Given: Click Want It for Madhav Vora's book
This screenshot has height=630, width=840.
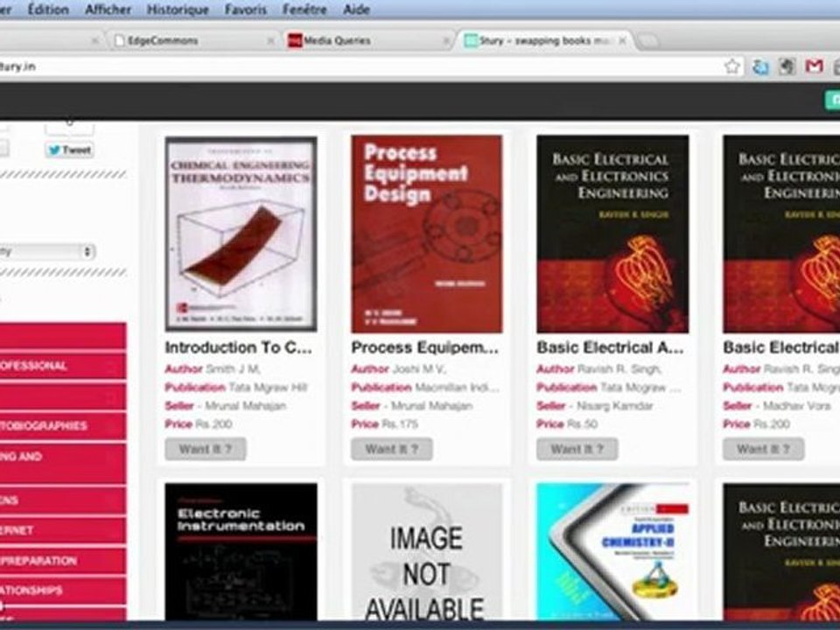Looking at the screenshot, I should [x=763, y=449].
